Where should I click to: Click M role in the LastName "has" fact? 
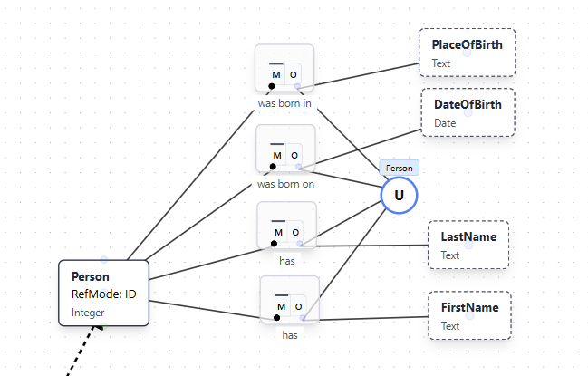[278, 232]
